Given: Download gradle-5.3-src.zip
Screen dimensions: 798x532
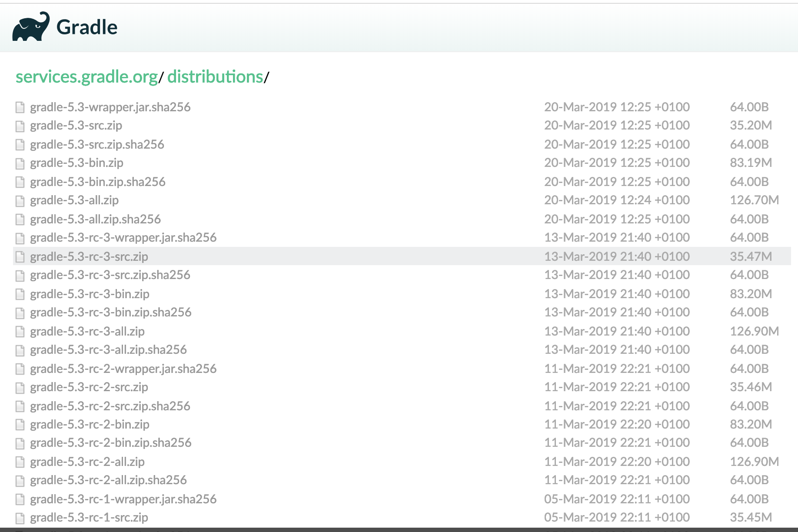Looking at the screenshot, I should (x=76, y=126).
